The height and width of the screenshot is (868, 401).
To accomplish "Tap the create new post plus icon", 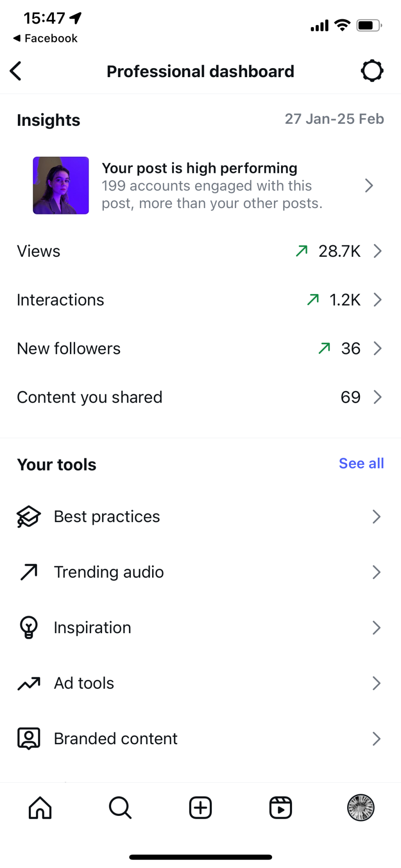I will 200,808.
